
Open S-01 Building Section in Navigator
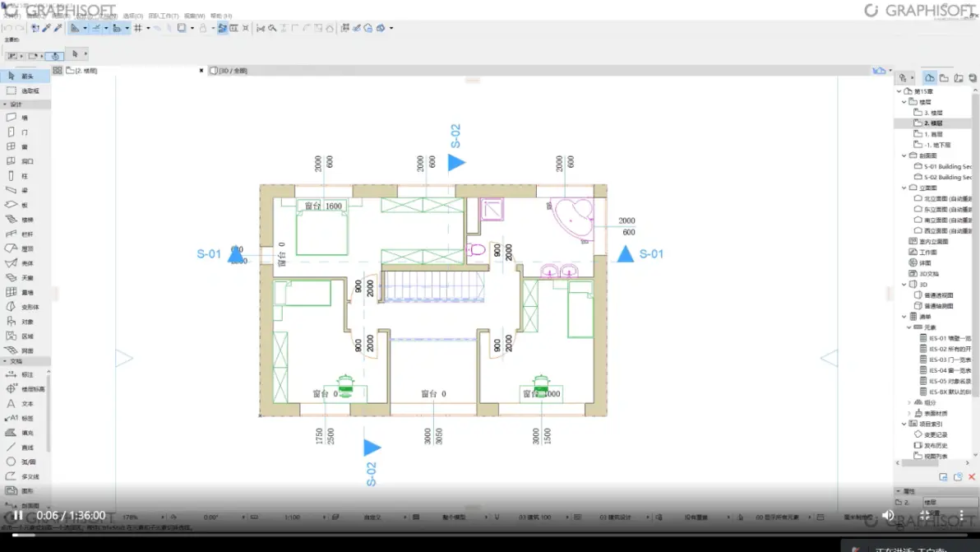tap(943, 166)
